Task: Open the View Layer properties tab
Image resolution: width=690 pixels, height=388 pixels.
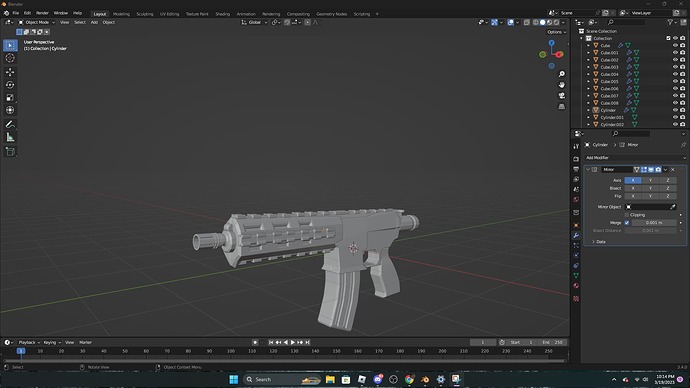Action: point(576,179)
